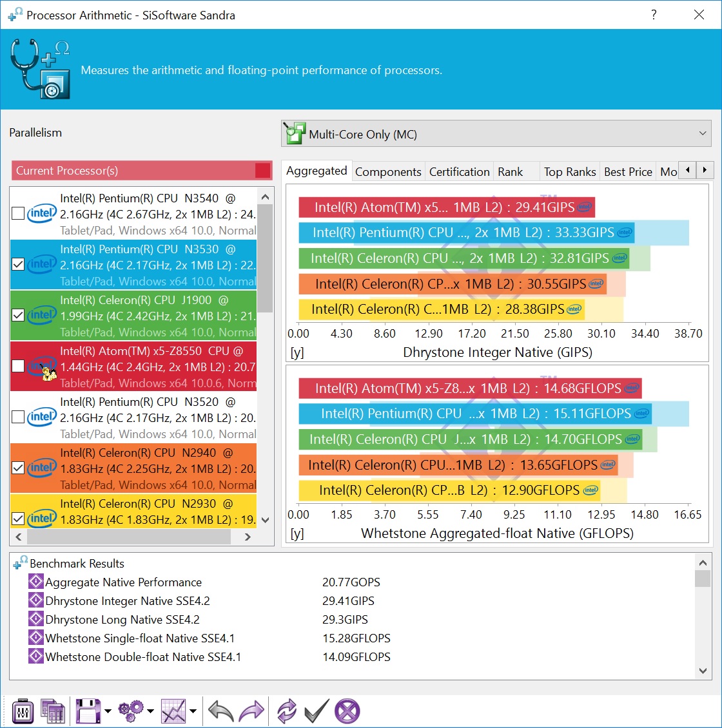The height and width of the screenshot is (728, 722).
Task: Switch to the Components tab
Action: (388, 171)
